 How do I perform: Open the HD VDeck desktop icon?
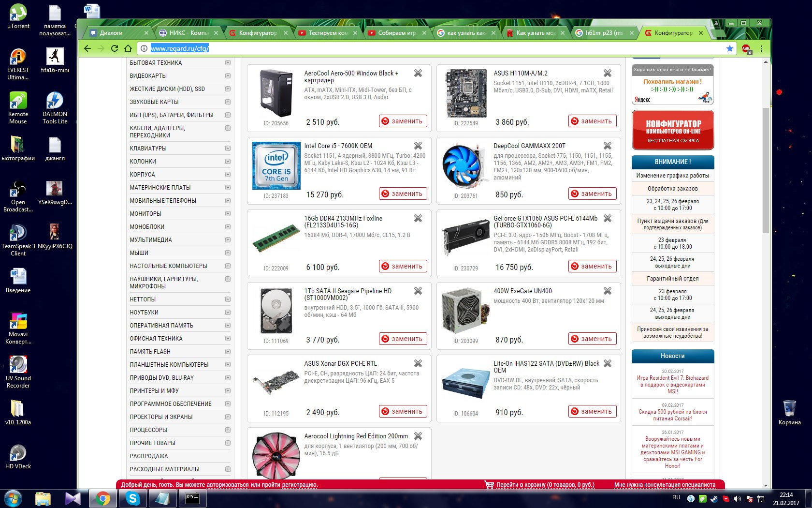tap(18, 457)
